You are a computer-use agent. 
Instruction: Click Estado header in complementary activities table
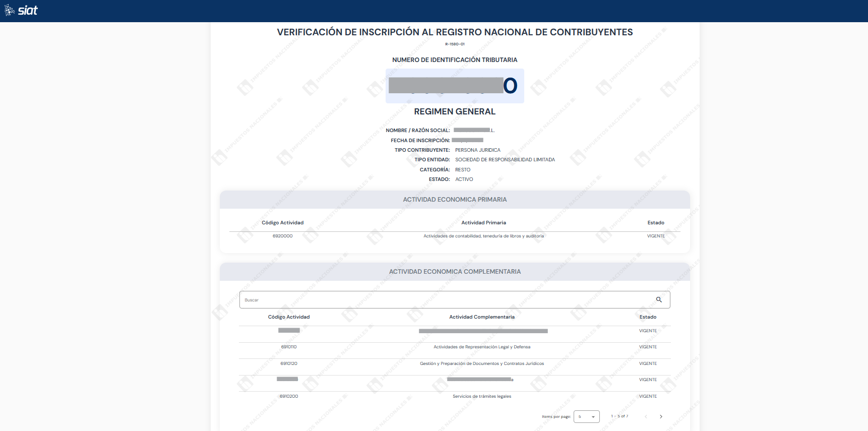[648, 317]
